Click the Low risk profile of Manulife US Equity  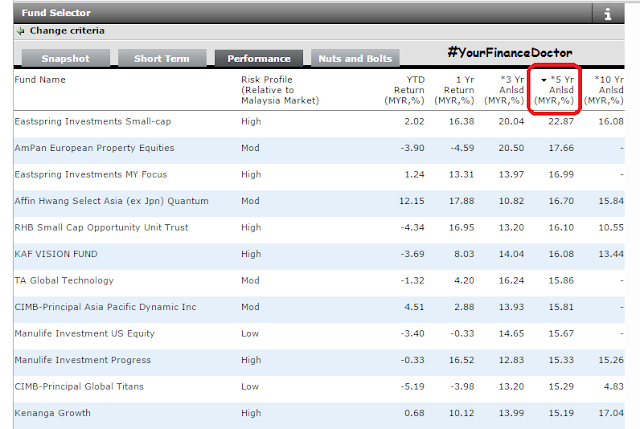[250, 333]
